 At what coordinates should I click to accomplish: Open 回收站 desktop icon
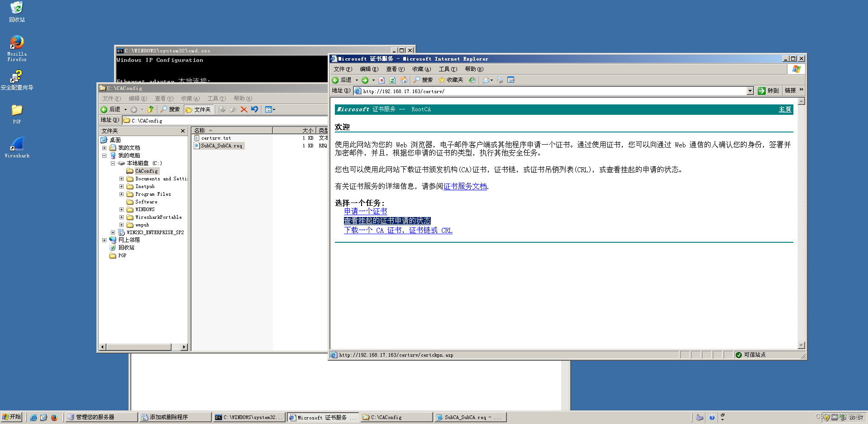click(17, 12)
